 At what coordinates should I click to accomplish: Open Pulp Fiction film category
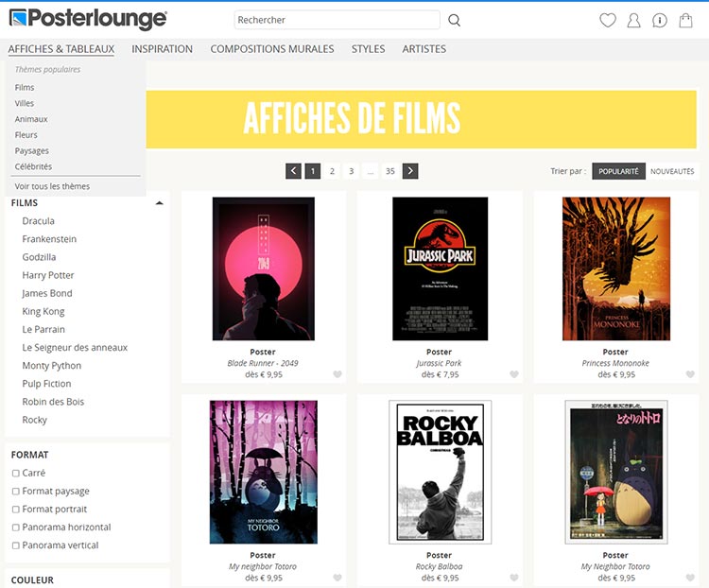click(x=46, y=384)
